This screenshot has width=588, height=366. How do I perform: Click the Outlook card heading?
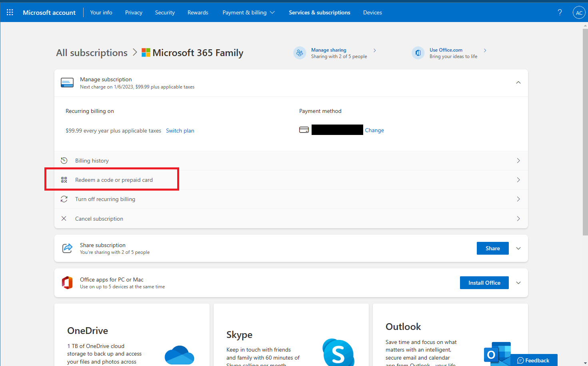(403, 327)
